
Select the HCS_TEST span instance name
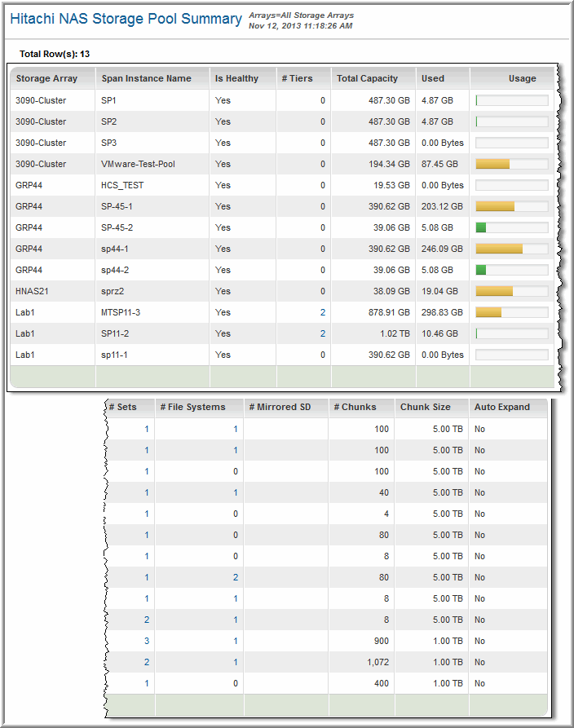point(122,185)
